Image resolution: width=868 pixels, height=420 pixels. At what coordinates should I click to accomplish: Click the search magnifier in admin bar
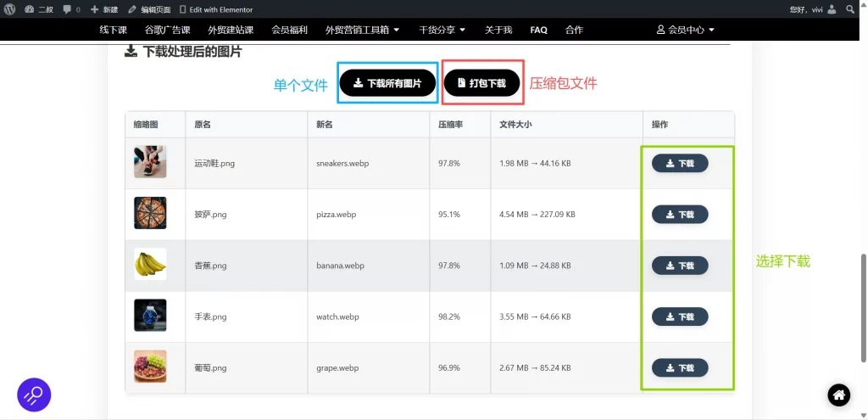tap(850, 9)
